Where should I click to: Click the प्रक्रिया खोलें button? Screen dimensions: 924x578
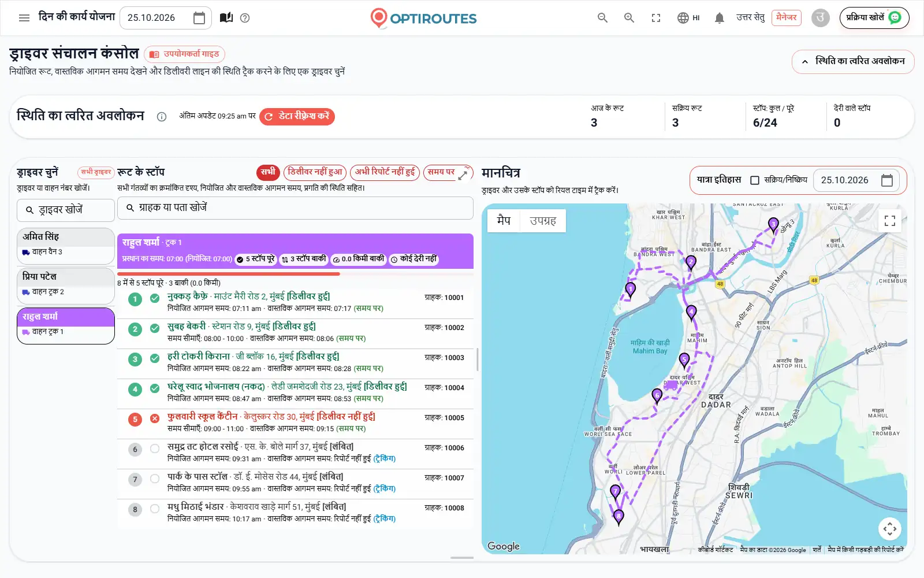(874, 18)
